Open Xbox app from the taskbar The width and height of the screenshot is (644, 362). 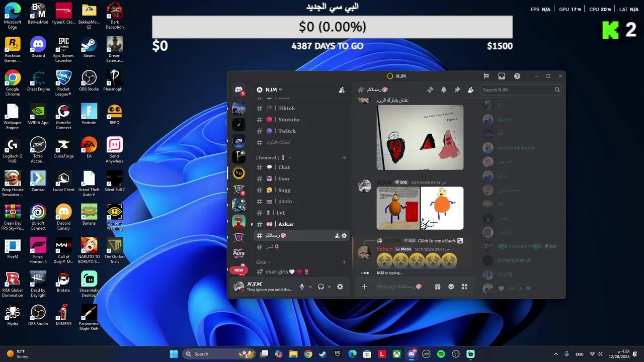tap(397, 354)
